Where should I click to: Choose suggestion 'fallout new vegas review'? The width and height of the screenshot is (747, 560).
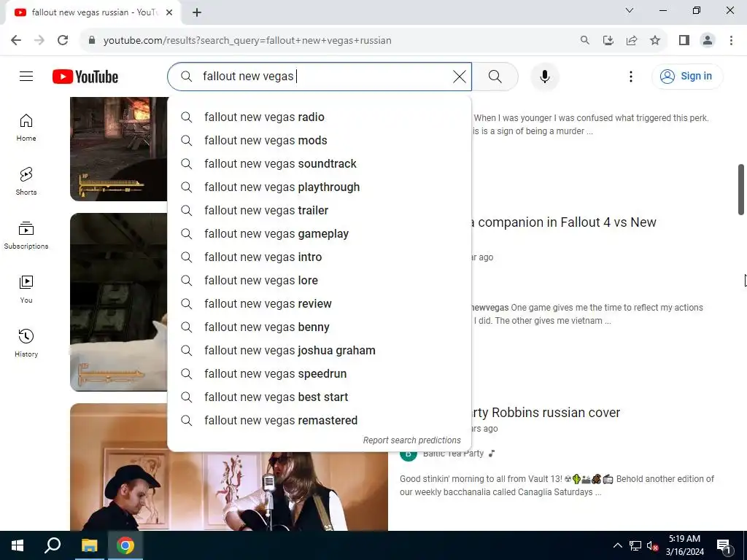[320, 303]
